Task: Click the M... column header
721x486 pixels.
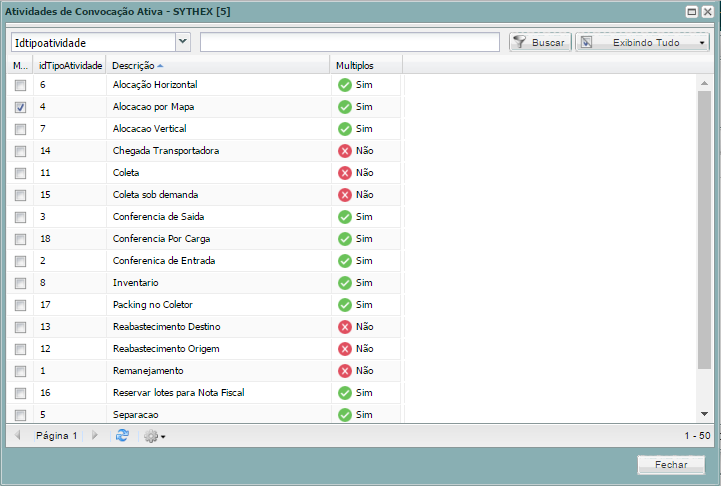Action: (x=20, y=65)
